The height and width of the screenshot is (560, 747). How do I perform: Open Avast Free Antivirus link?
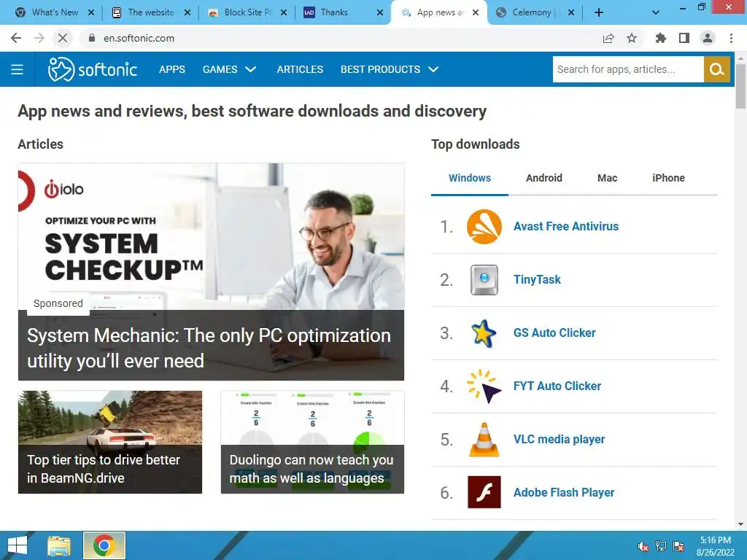point(566,227)
